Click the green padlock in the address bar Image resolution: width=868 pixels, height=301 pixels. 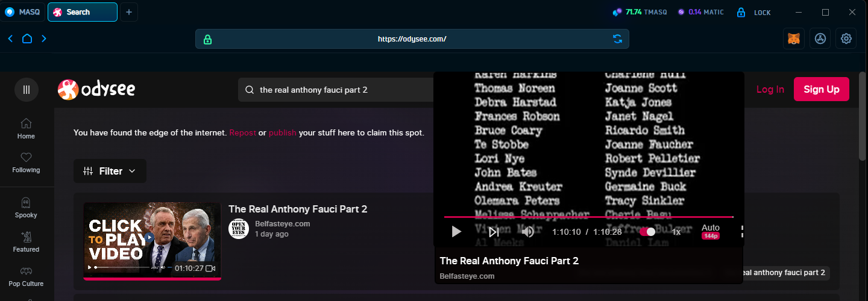click(207, 39)
